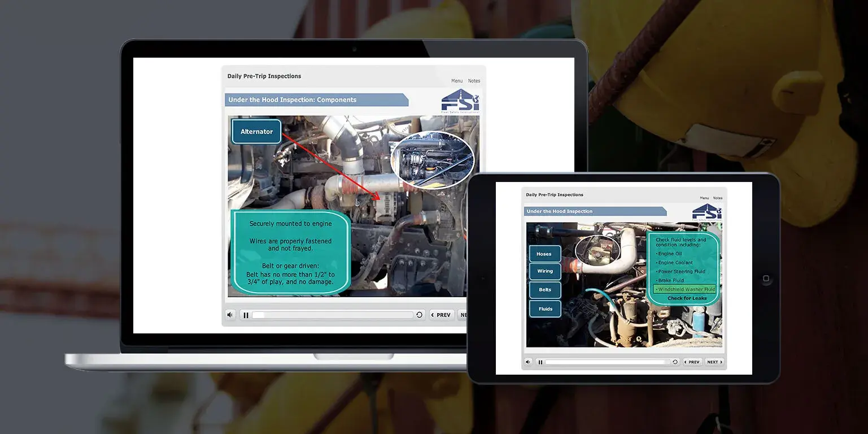Open Notes in the tablet course window
This screenshot has width=868, height=434.
coord(718,198)
